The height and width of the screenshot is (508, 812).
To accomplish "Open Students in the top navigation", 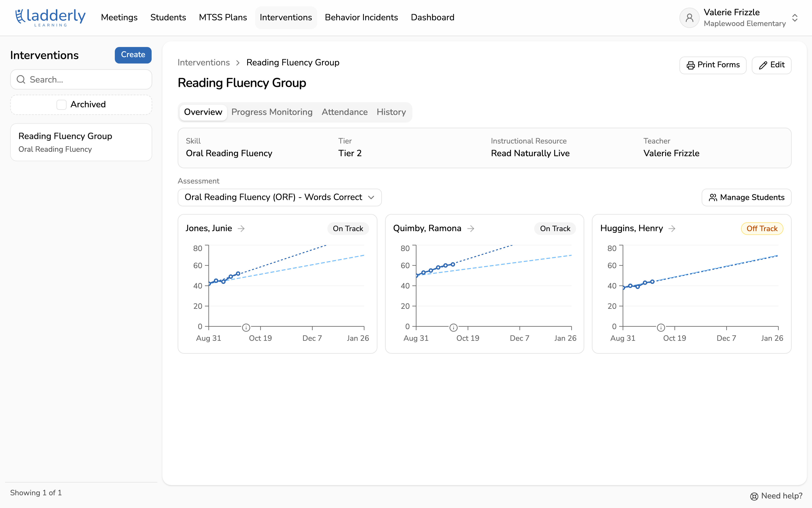I will click(168, 18).
